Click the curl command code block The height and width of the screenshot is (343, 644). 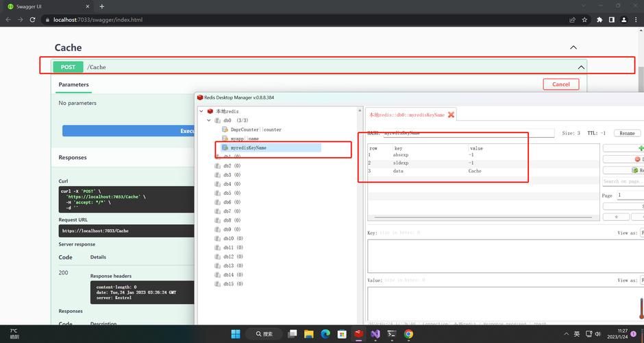coord(127,200)
